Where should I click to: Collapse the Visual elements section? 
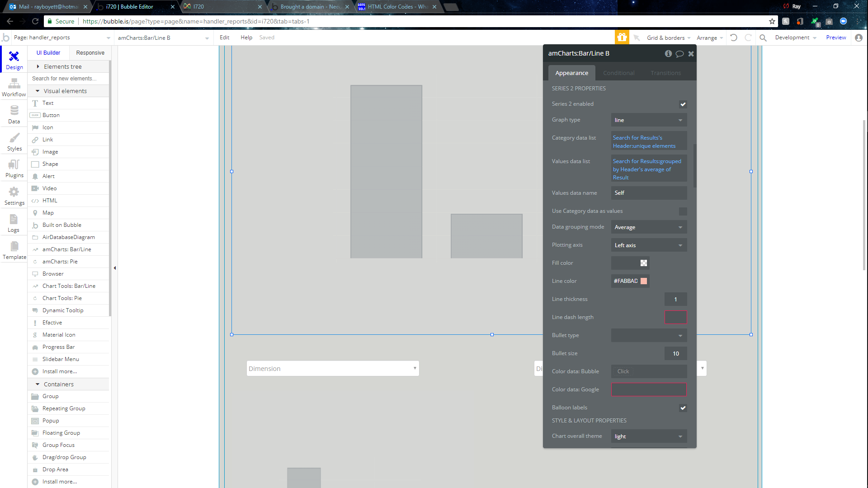69,91
